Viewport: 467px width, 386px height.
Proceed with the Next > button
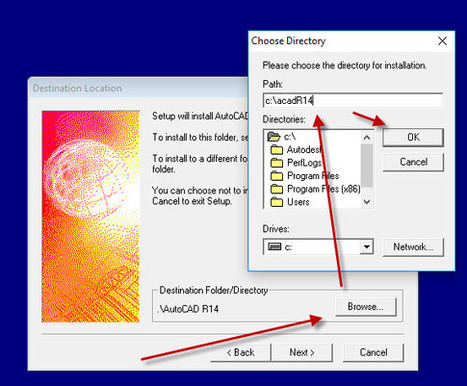302,353
